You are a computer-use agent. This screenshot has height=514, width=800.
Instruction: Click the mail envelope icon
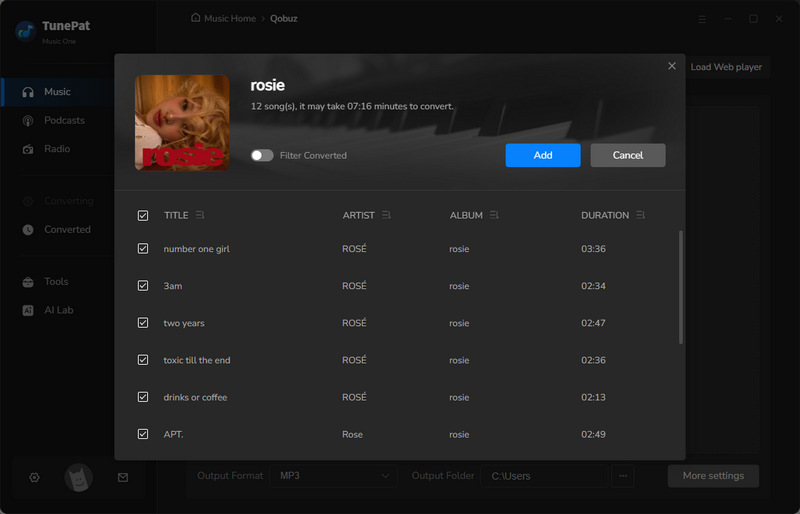tap(123, 478)
